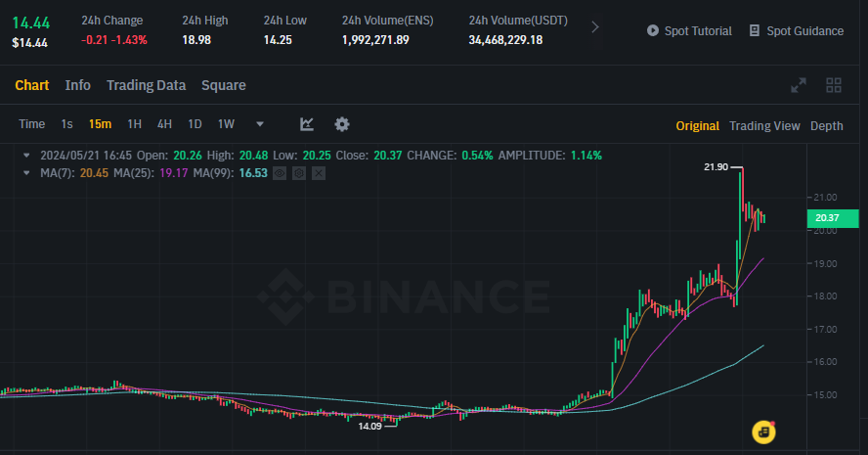This screenshot has height=455, width=868.
Task: Click the AMPLITUDE value 1.14%
Action: (586, 156)
